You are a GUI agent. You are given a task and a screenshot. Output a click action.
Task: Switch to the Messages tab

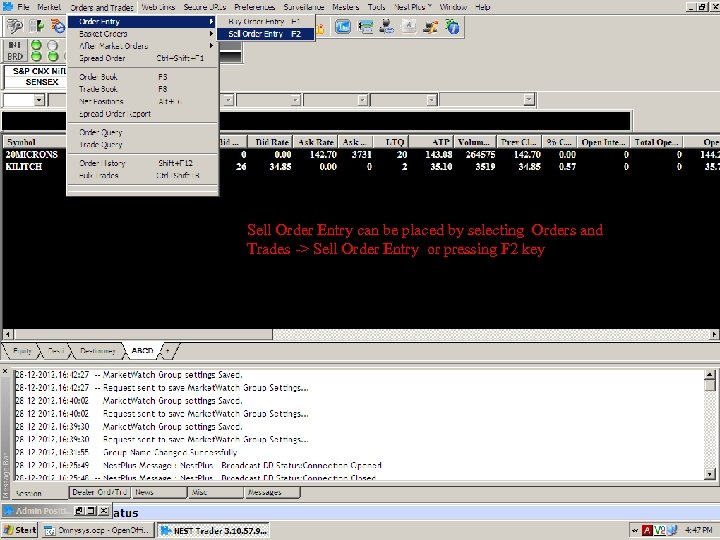click(271, 492)
